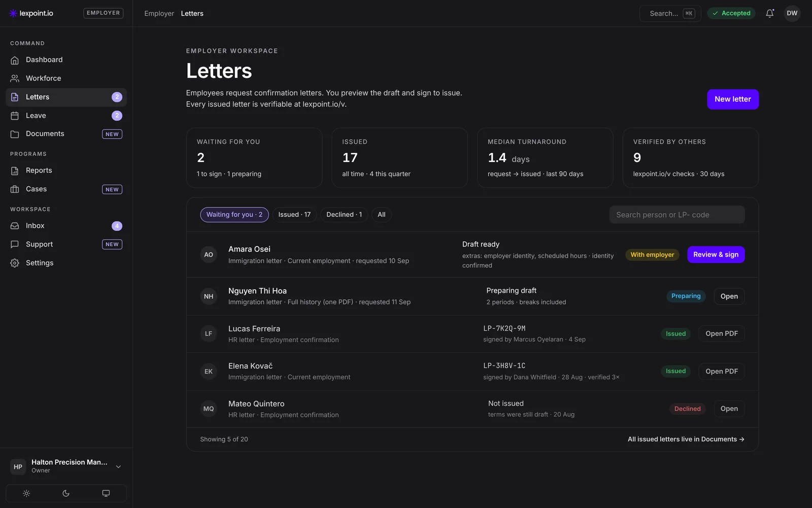The image size is (812, 508).
Task: Select the Waiting for you tab
Action: [x=234, y=214]
